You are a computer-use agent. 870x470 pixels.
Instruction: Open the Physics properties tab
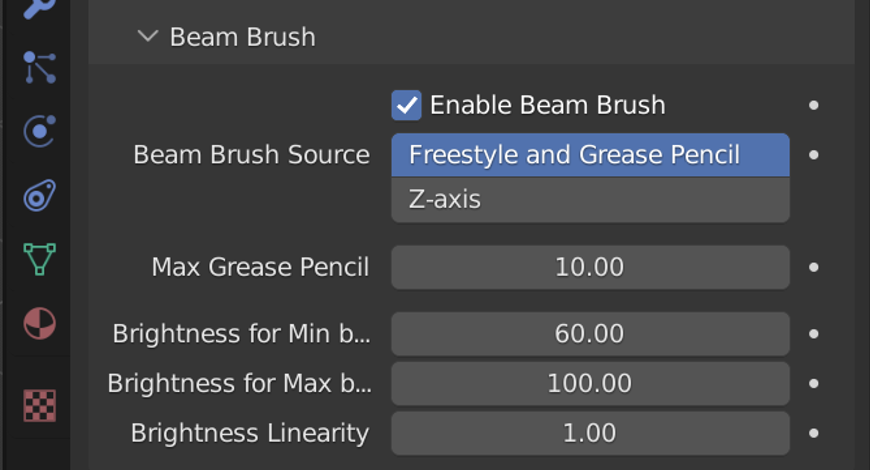[x=39, y=131]
